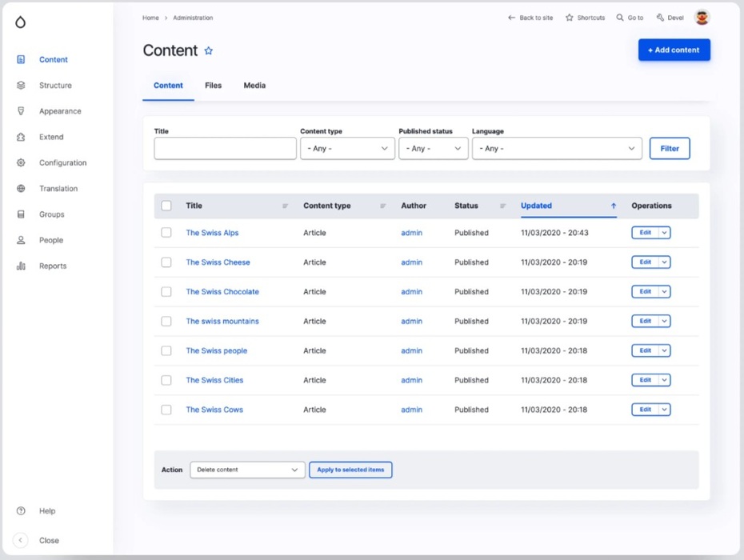Open Translation globe in sidebar
This screenshot has height=560, width=744.
click(21, 189)
